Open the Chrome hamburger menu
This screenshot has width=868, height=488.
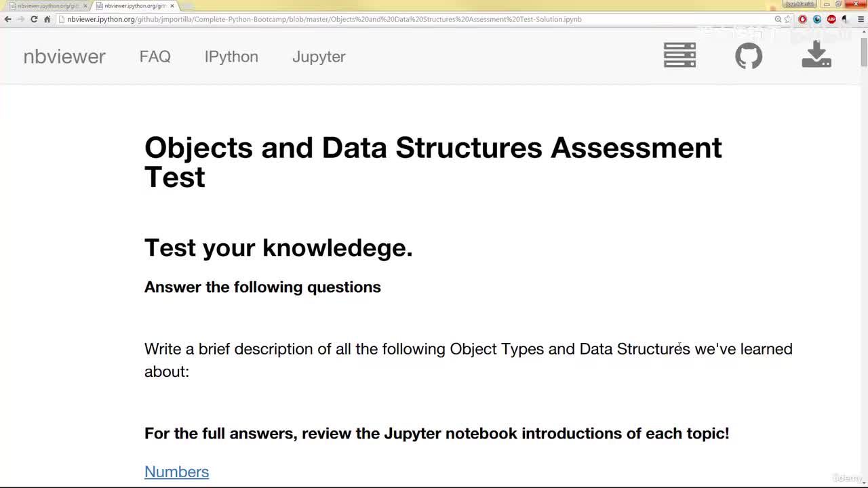point(861,19)
